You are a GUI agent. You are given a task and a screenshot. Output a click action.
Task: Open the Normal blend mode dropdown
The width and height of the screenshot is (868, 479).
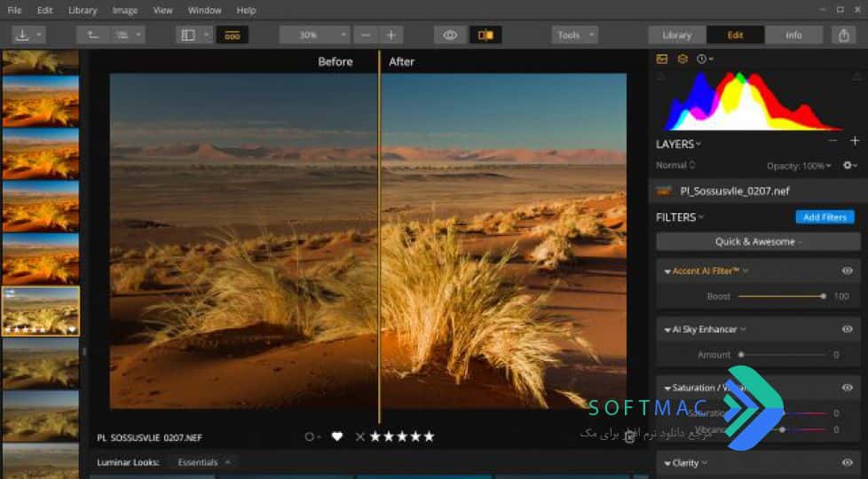[675, 165]
